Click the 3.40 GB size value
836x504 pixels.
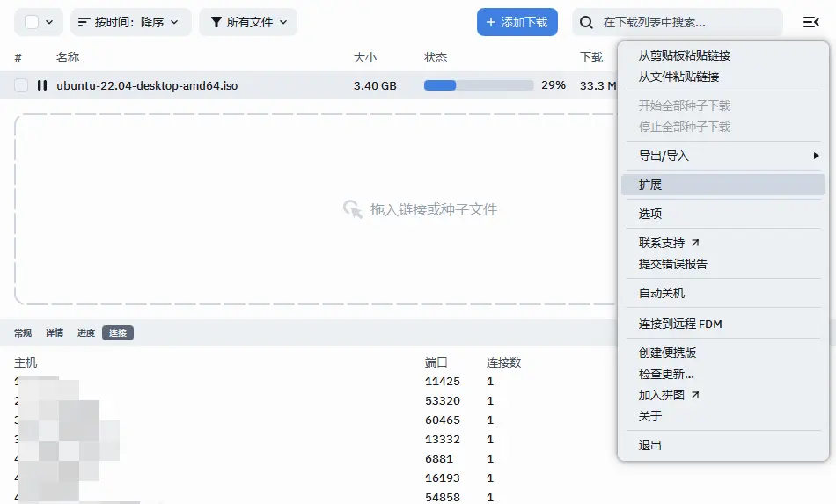[375, 86]
